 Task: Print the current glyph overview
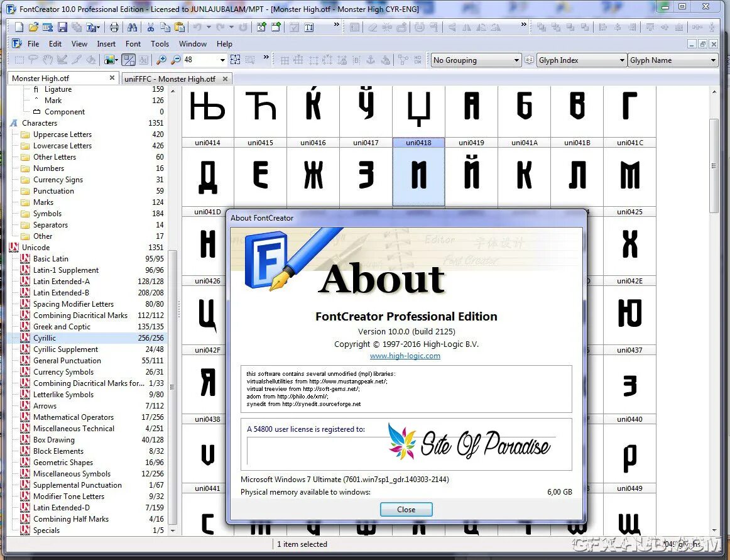114,26
